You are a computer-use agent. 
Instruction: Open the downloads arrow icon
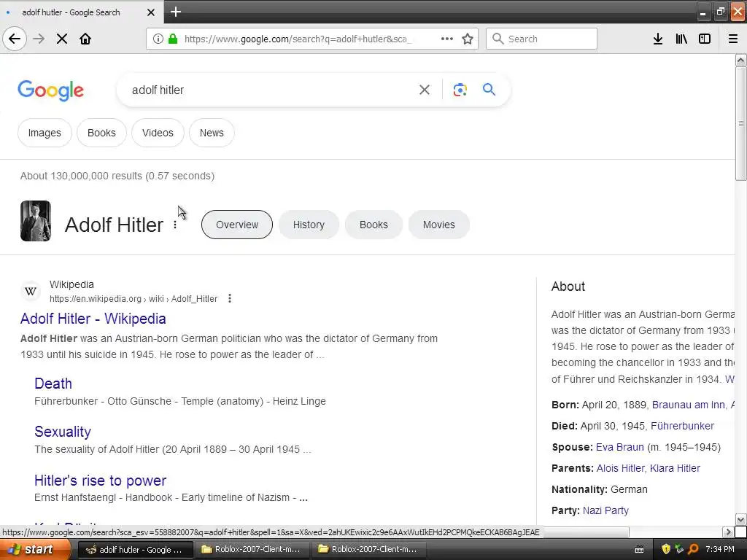pyautogui.click(x=658, y=39)
